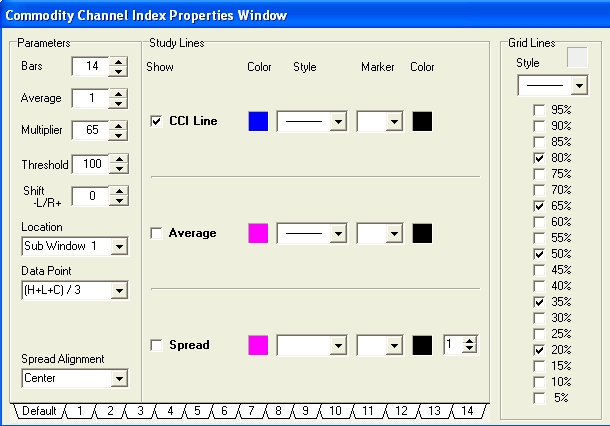Decrease the Multiplier value with down arrow

click(119, 136)
